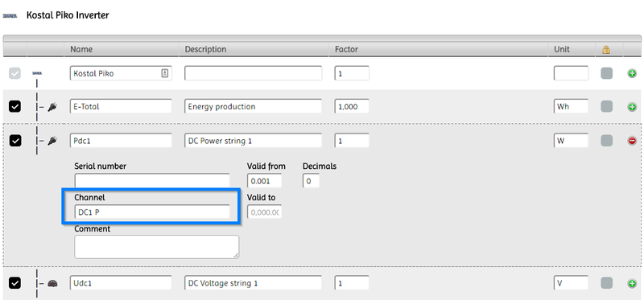This screenshot has width=644, height=300.
Task: Click the plug icon beside E-Total
Action: pos(52,107)
